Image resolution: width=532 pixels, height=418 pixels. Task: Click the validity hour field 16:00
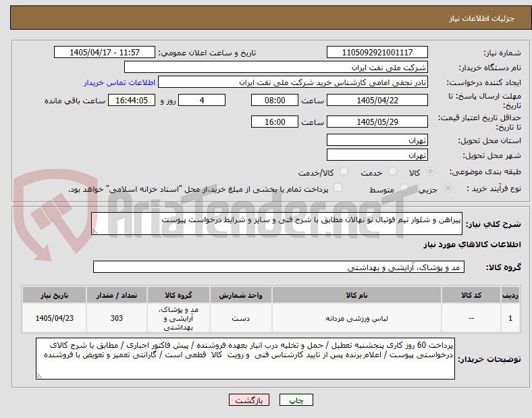(x=275, y=122)
